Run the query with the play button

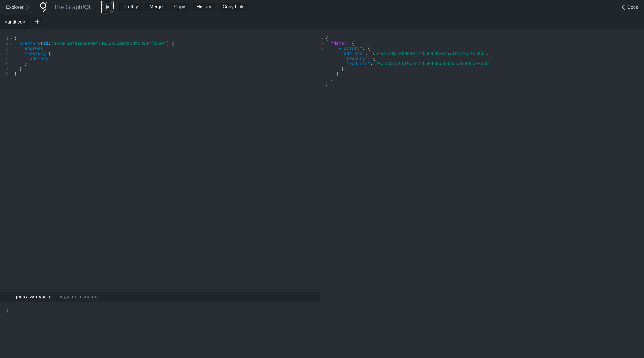click(x=107, y=7)
